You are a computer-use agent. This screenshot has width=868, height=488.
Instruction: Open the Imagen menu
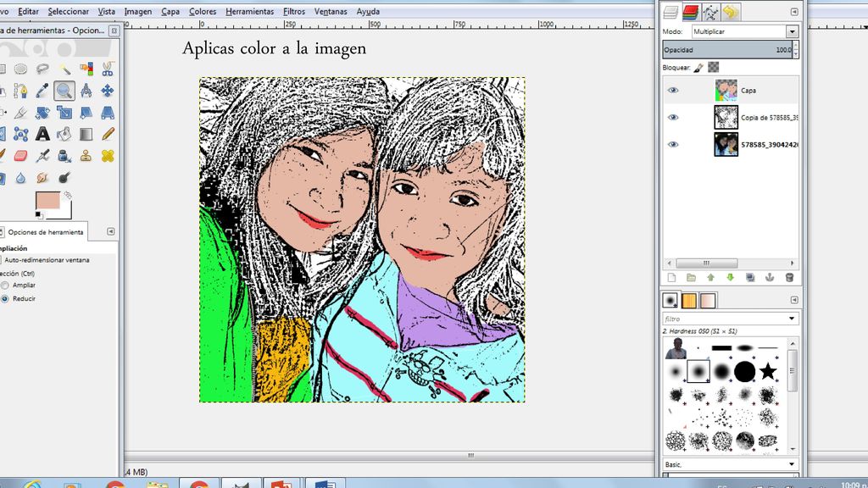138,11
